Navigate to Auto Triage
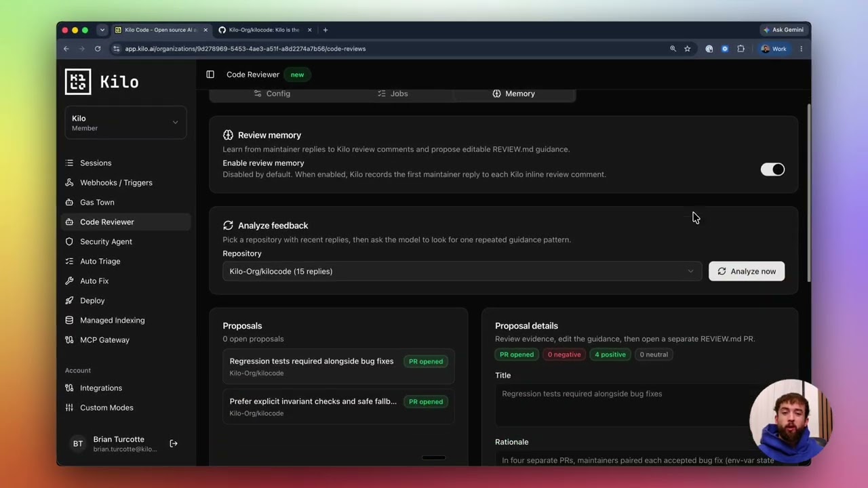The width and height of the screenshot is (868, 488). pos(125,261)
